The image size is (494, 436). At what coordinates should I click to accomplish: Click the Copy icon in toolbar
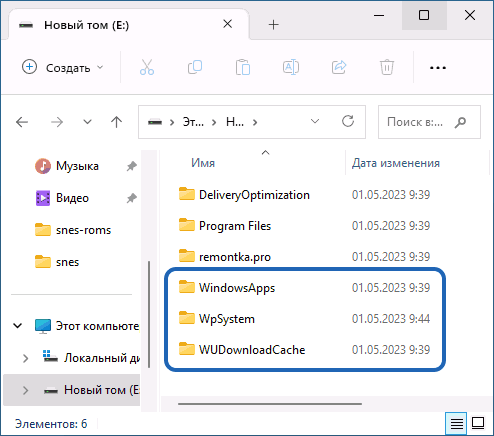click(195, 67)
